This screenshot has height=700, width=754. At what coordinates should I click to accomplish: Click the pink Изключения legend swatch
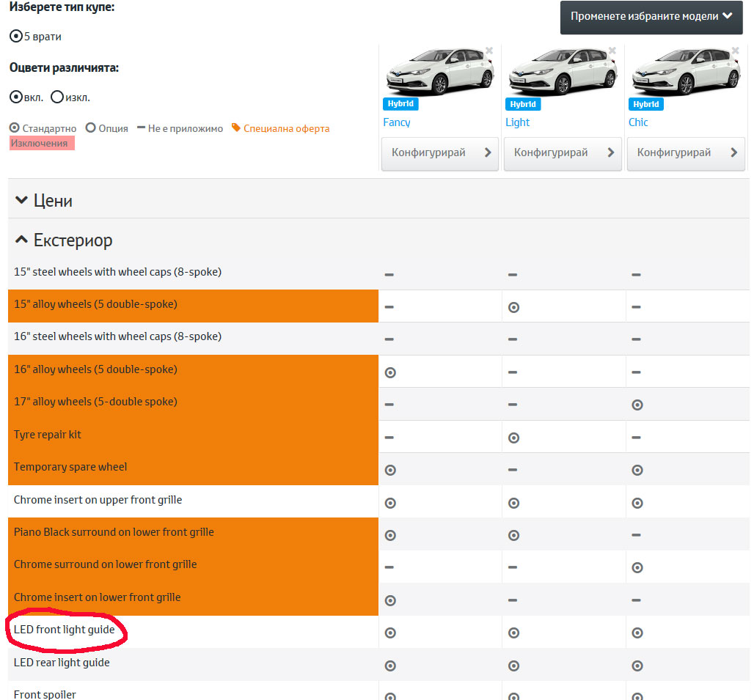(43, 144)
